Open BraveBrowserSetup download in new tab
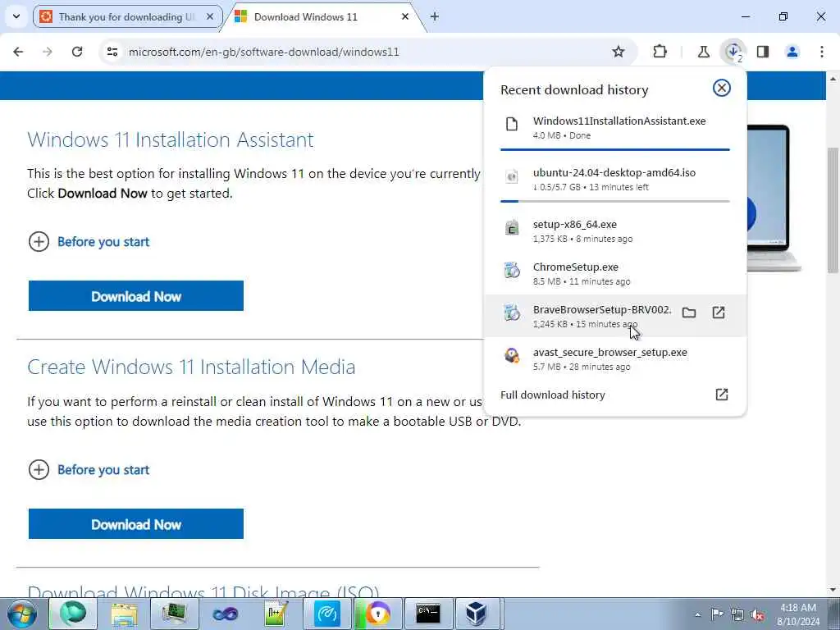The height and width of the screenshot is (630, 840). tap(719, 313)
